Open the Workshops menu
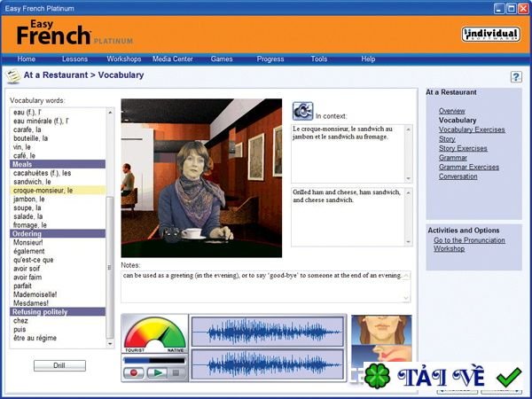532x399 pixels. pos(124,59)
